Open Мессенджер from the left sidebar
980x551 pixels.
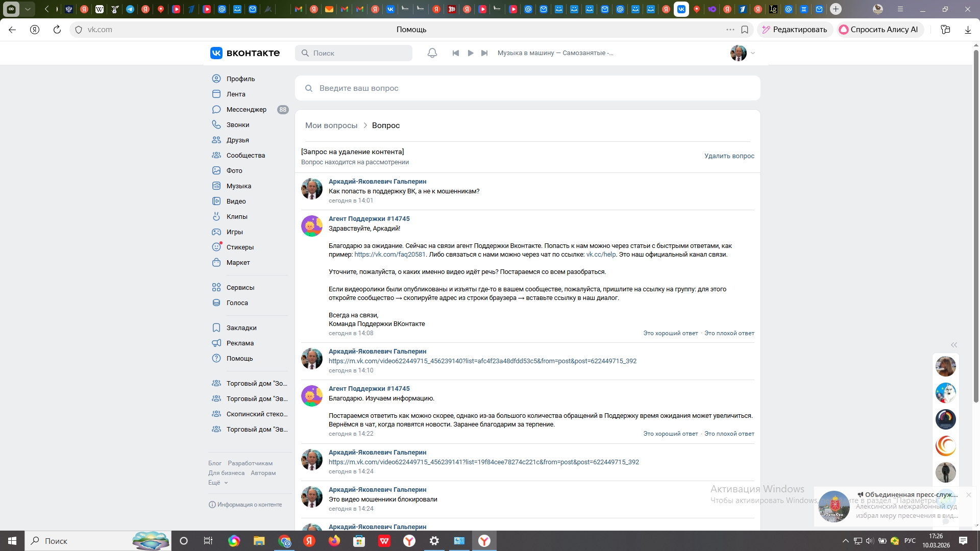click(x=246, y=110)
